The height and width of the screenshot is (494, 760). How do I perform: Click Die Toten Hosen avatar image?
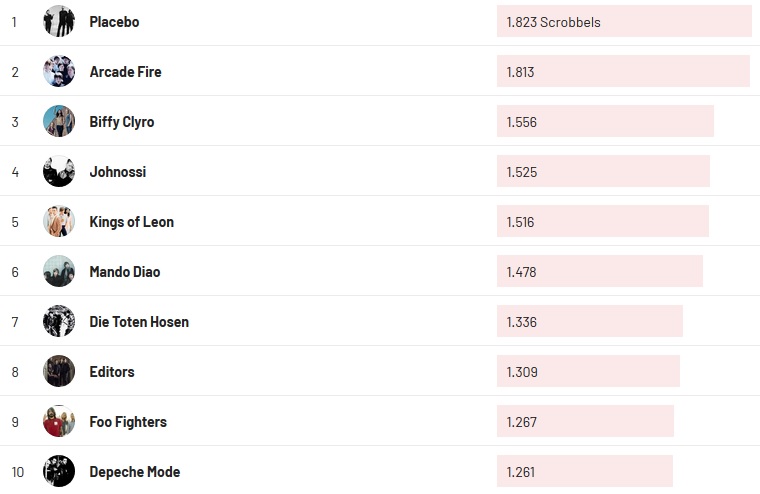pyautogui.click(x=59, y=321)
